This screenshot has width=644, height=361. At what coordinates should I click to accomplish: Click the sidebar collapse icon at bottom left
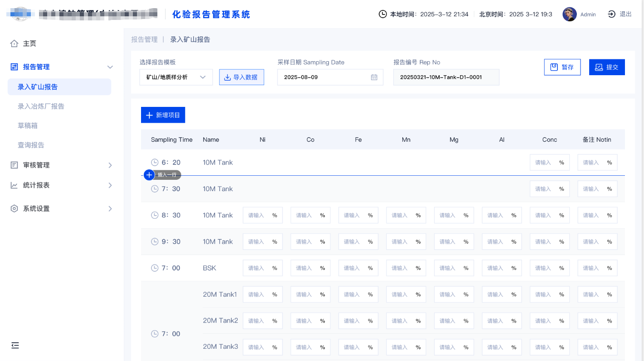click(x=15, y=346)
